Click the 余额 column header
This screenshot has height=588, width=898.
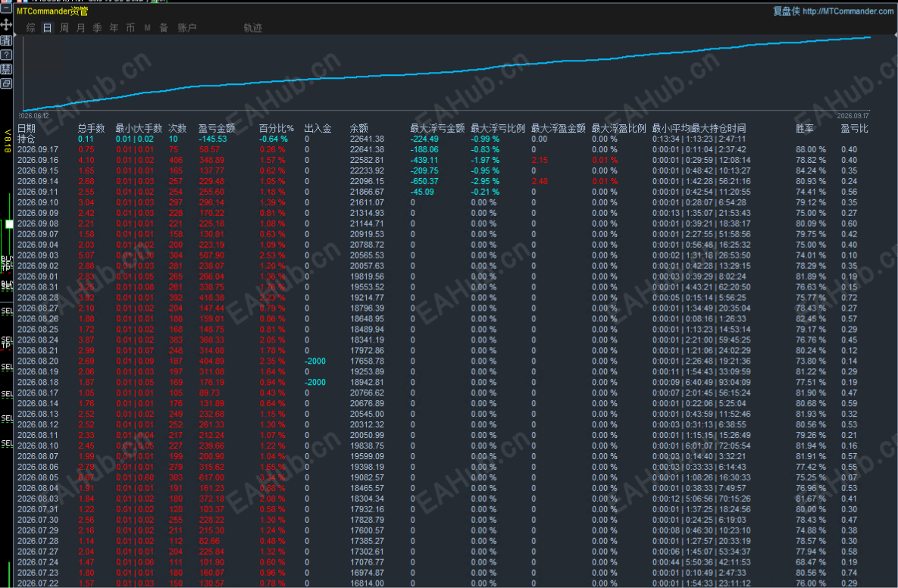(359, 128)
